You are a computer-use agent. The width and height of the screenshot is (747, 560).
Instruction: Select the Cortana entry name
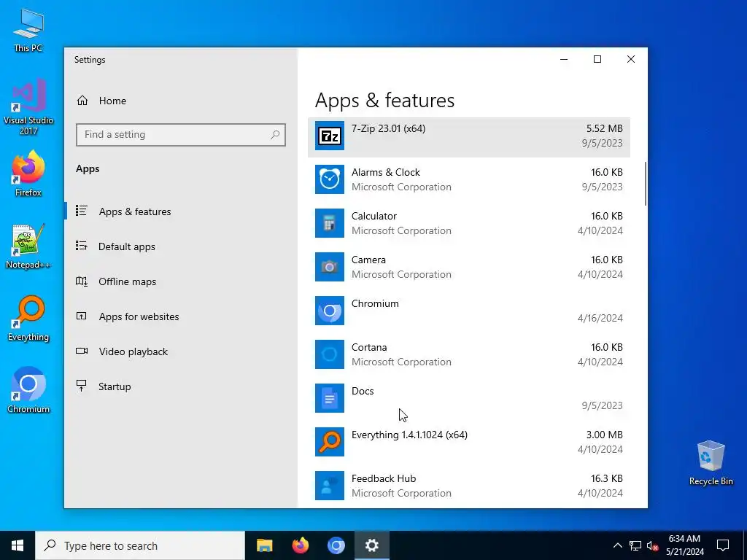coord(369,348)
